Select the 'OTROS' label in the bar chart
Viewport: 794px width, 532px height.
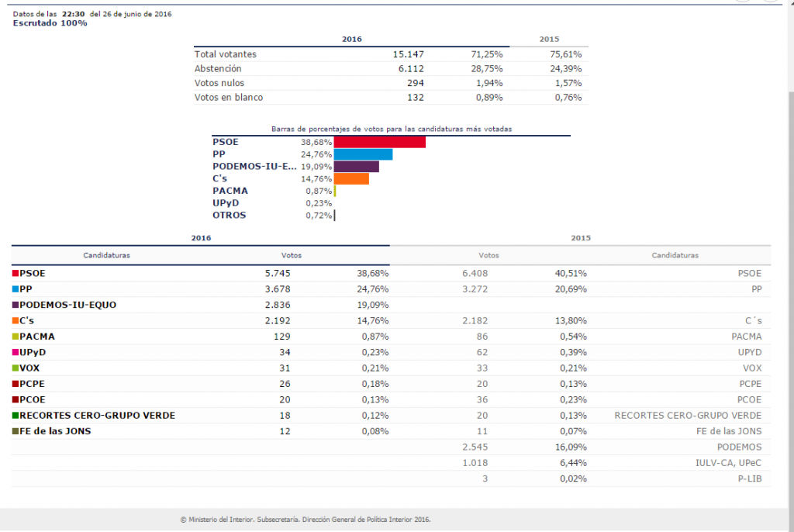point(229,216)
